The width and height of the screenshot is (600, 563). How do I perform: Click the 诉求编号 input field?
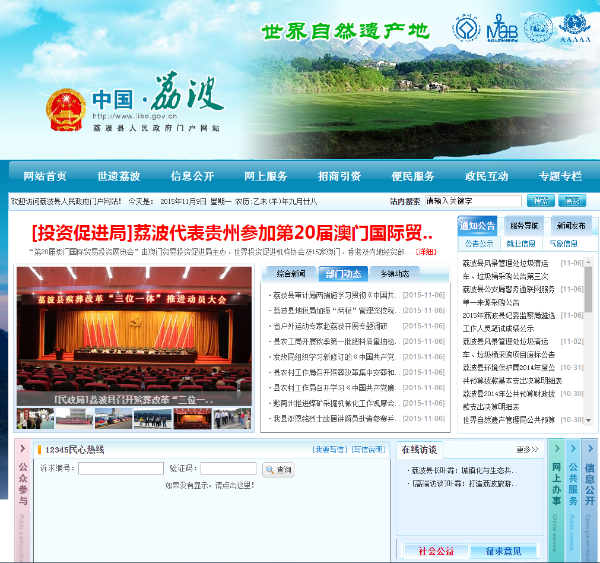120,468
